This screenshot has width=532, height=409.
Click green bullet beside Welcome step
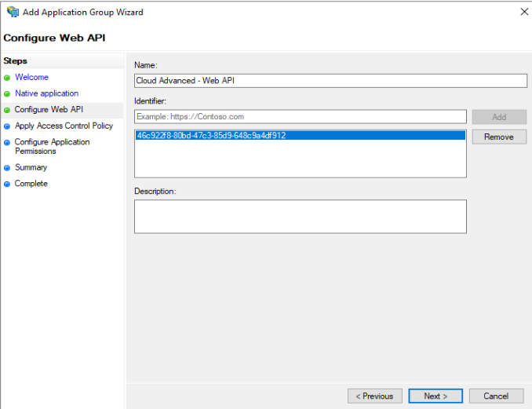tap(7, 78)
